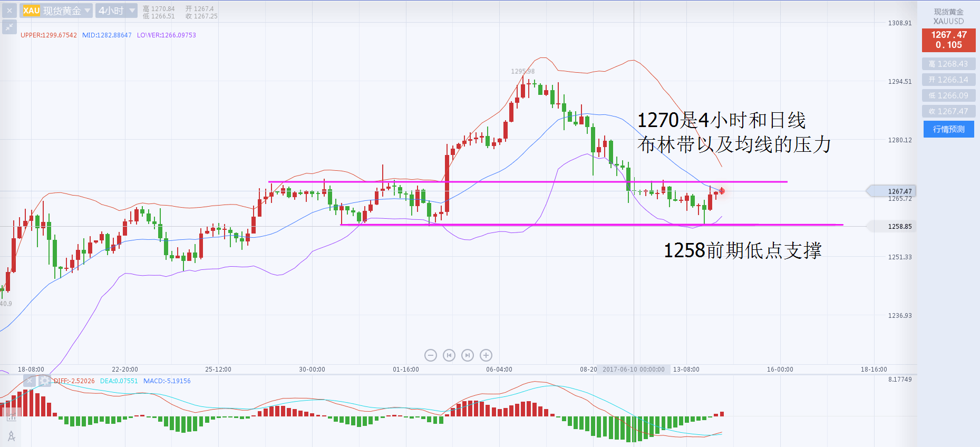Click the 1267.47 current price axis tag
This screenshot has height=447, width=980.
pyautogui.click(x=892, y=191)
